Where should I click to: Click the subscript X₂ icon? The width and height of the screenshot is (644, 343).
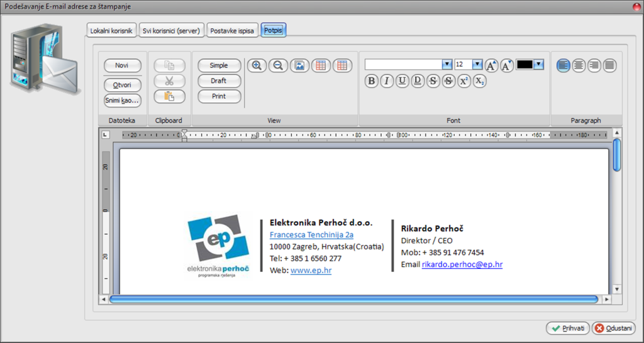(479, 81)
